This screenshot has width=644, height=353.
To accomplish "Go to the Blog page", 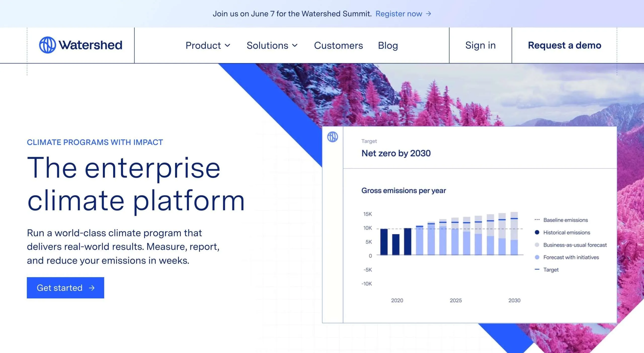I will pos(388,46).
